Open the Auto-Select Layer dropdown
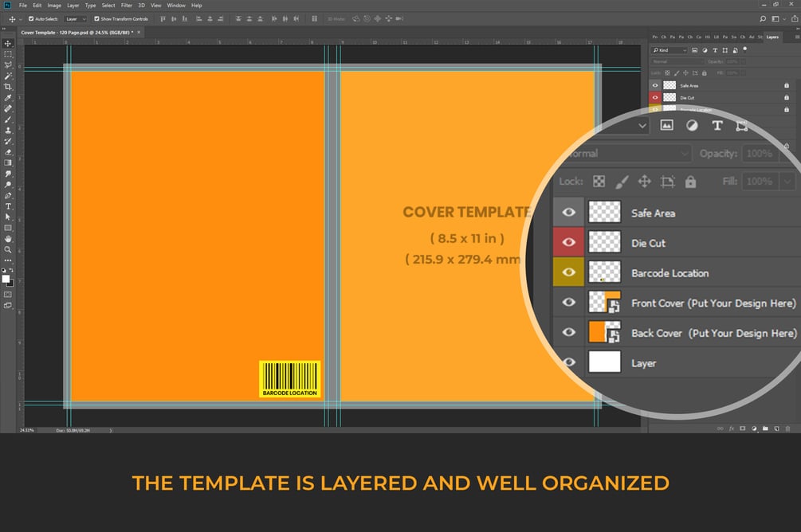 point(75,19)
